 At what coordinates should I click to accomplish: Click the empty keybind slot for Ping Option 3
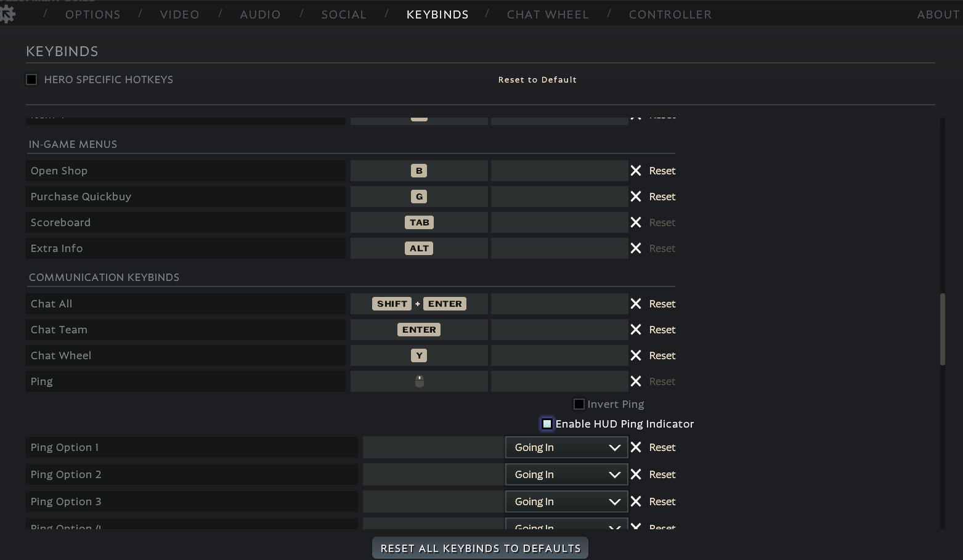(x=433, y=501)
